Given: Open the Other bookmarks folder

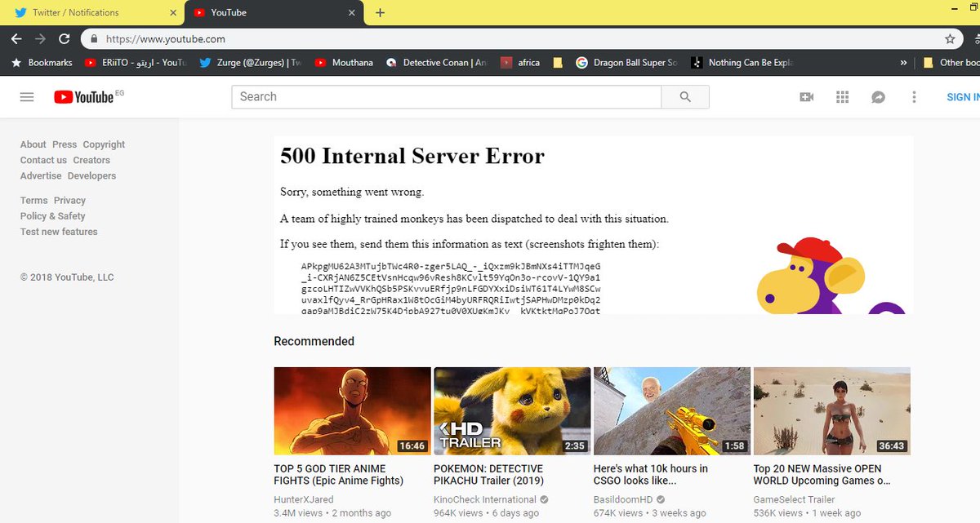Looking at the screenshot, I should [x=951, y=62].
